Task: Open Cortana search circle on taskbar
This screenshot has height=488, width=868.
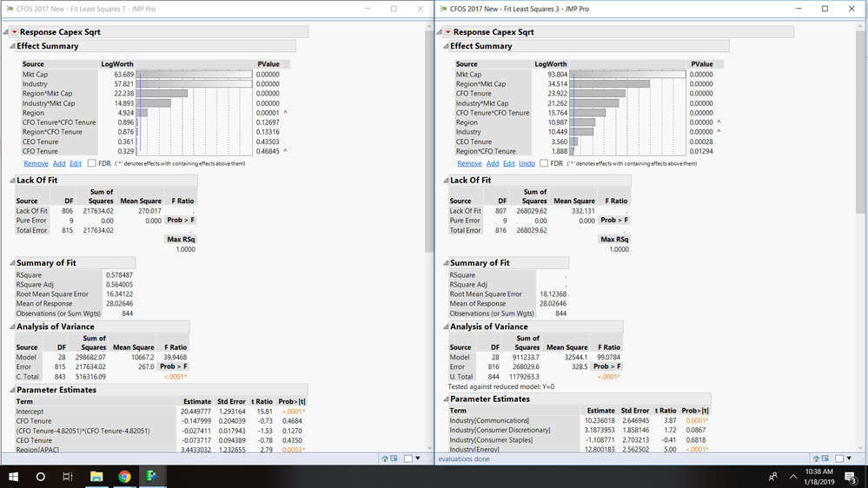Action: coord(41,477)
